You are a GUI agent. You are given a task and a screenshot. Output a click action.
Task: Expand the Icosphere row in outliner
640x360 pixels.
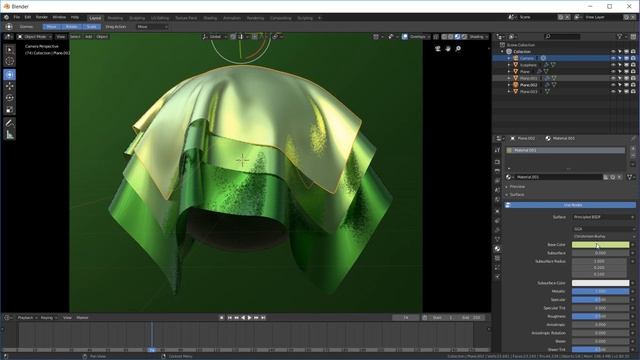(x=509, y=65)
